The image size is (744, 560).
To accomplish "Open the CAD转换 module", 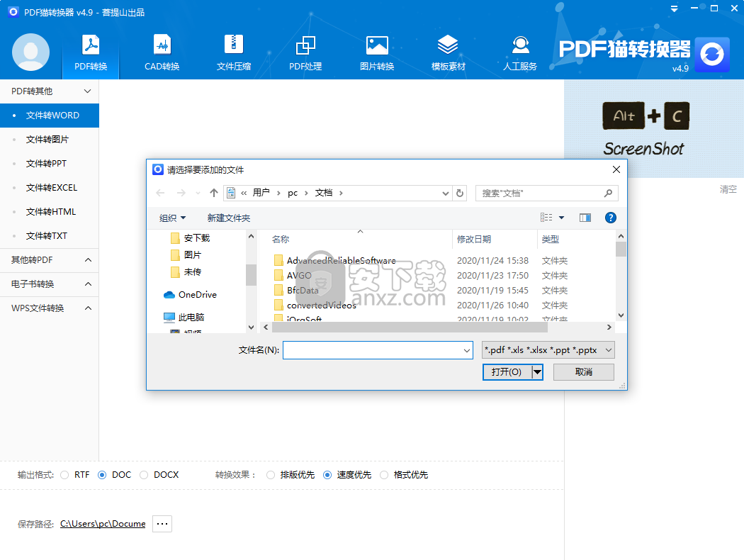I will coord(162,52).
